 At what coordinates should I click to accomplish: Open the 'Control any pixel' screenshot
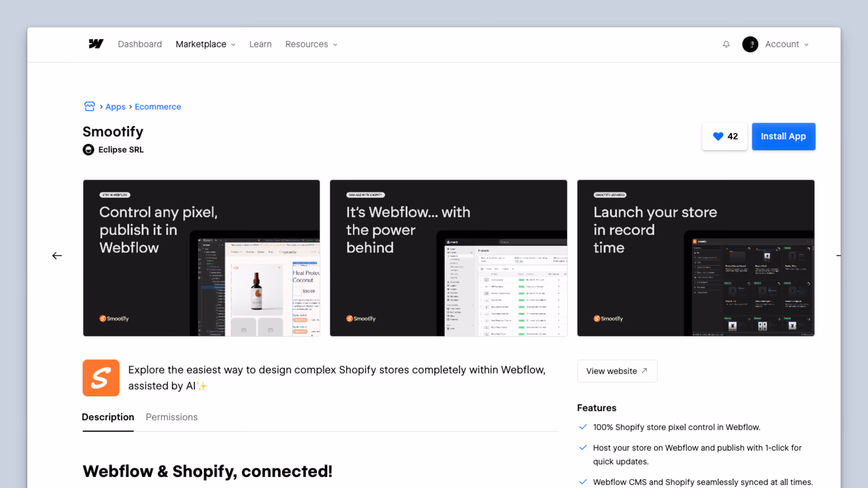pos(202,258)
